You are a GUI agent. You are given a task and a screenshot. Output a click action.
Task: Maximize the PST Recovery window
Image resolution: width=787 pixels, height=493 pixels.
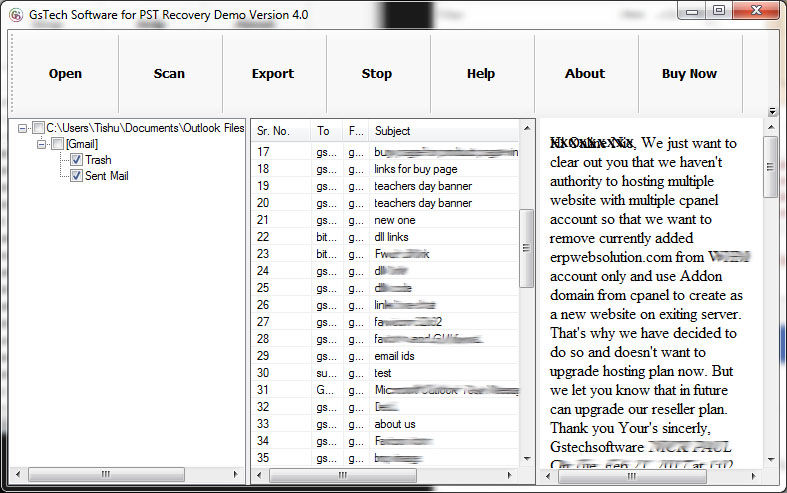tap(719, 11)
